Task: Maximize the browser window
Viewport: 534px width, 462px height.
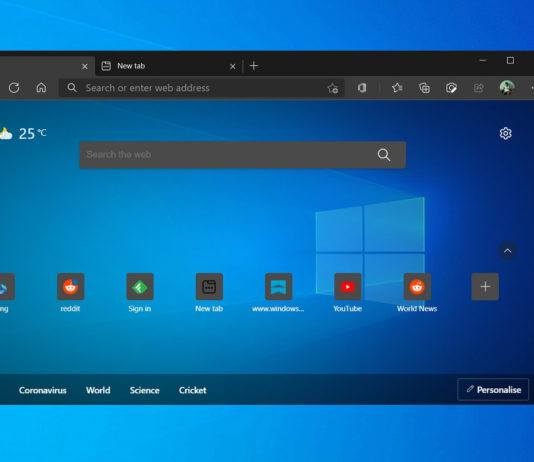Action: click(510, 61)
